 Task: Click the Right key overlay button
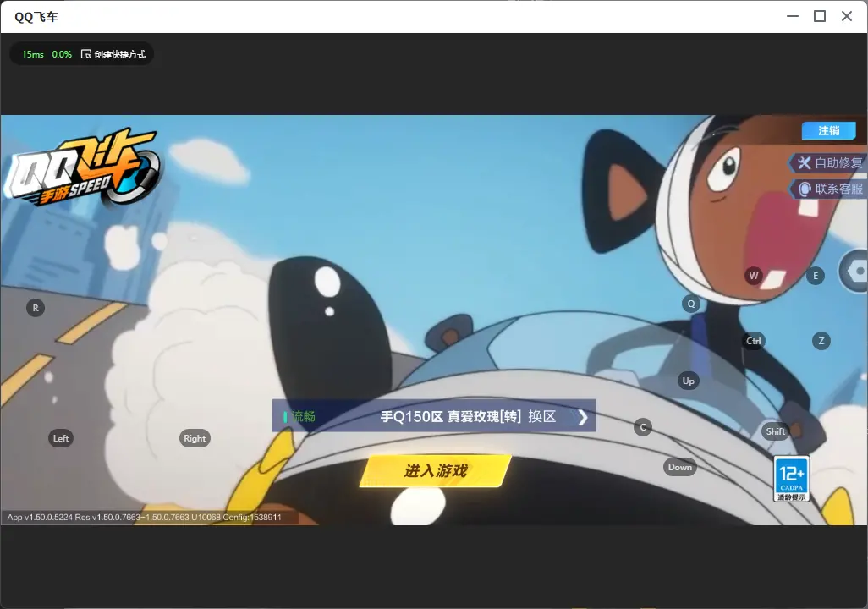click(195, 438)
